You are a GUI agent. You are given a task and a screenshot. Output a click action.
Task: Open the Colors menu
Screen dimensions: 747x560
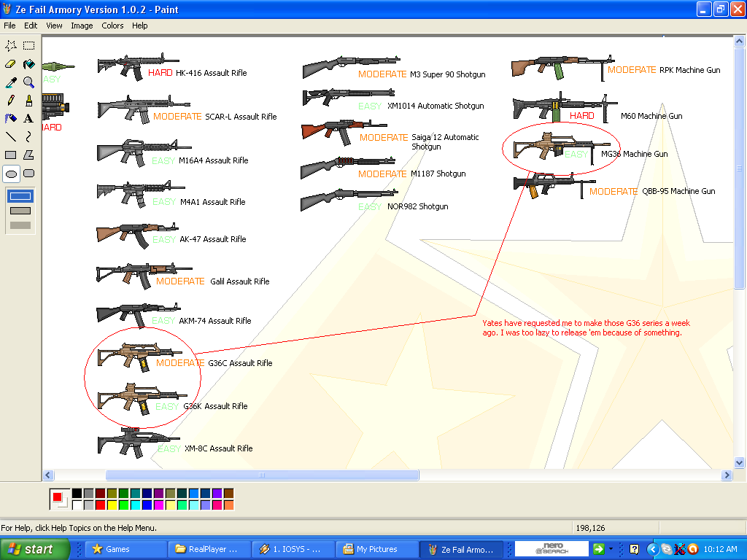112,26
